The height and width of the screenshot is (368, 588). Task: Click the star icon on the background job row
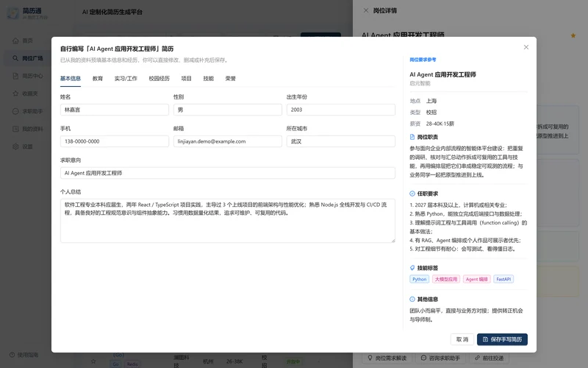click(x=93, y=361)
